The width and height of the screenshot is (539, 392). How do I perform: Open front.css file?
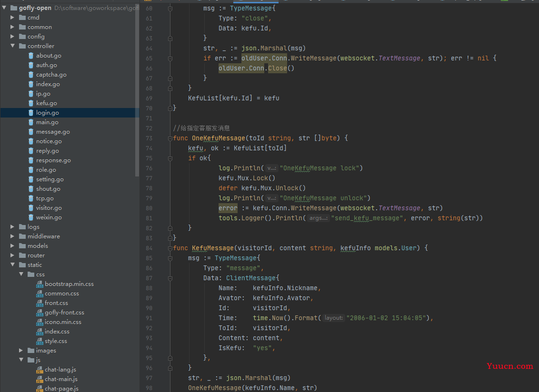[x=56, y=303]
